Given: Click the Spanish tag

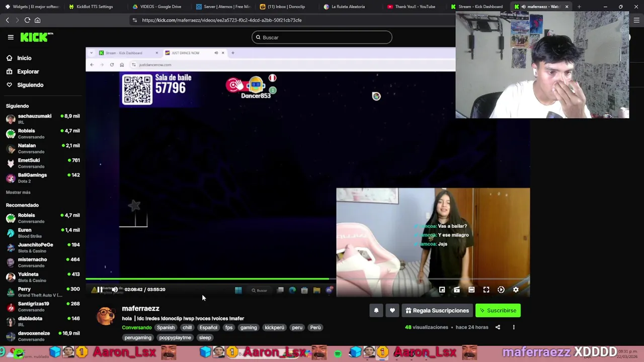Looking at the screenshot, I should tap(166, 327).
